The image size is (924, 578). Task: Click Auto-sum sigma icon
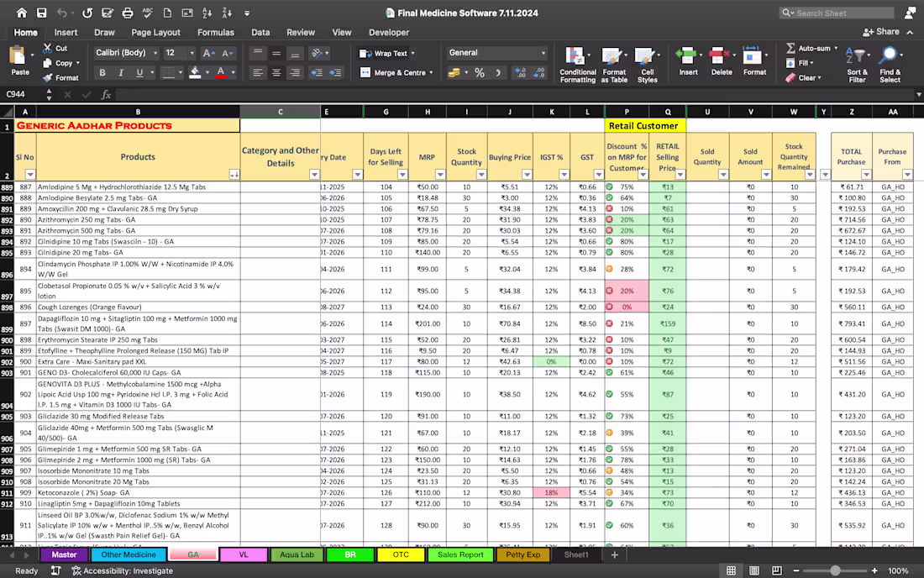[x=790, y=49]
